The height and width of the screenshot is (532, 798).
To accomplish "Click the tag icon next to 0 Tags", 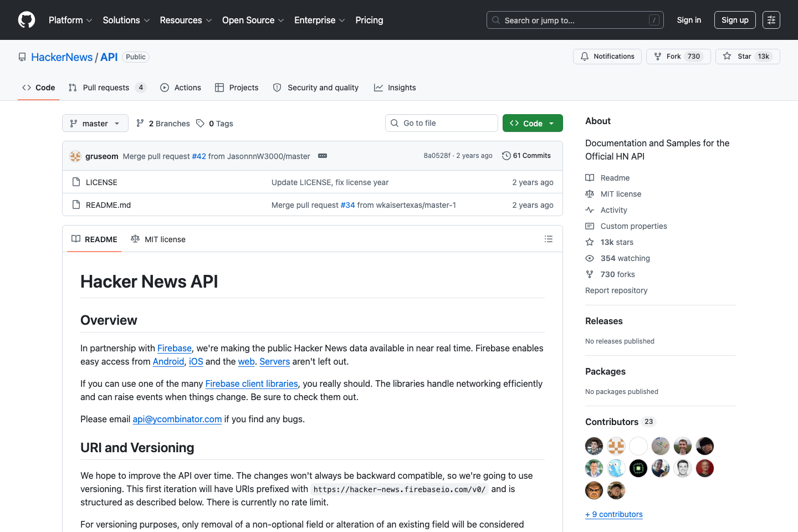I will tap(200, 123).
